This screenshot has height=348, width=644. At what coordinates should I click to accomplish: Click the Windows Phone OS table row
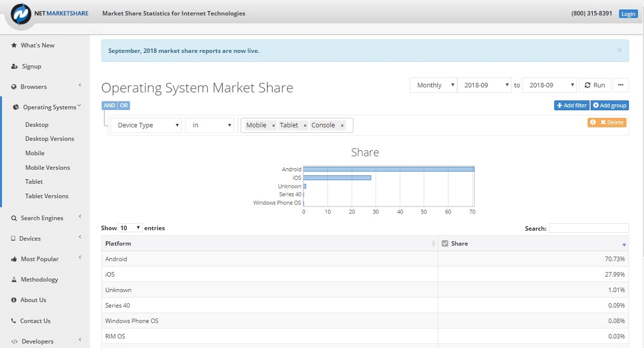pos(365,321)
